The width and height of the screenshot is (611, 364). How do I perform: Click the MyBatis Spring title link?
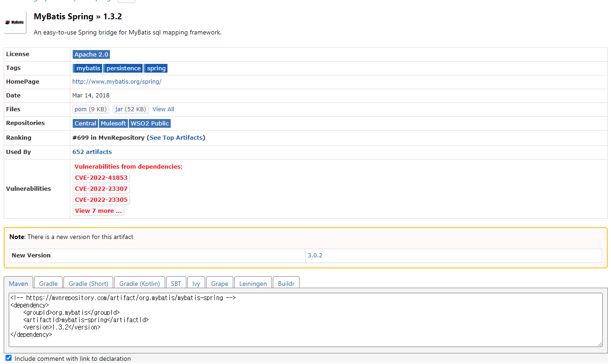(63, 17)
